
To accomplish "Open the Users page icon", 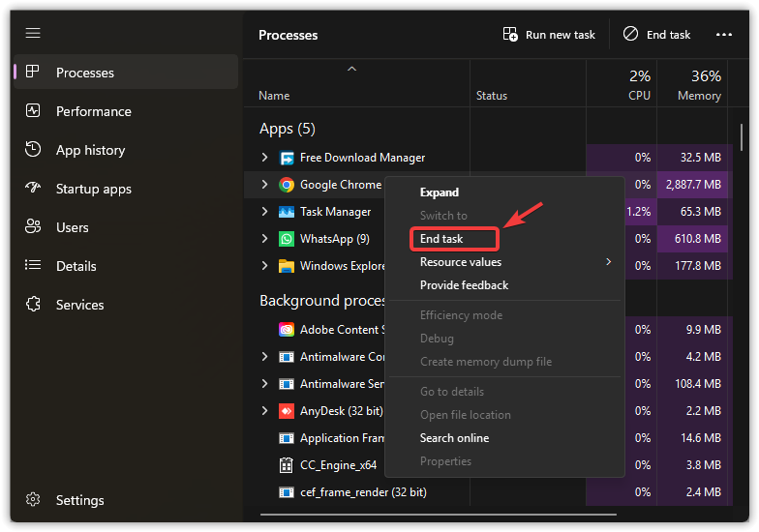I will 33,227.
